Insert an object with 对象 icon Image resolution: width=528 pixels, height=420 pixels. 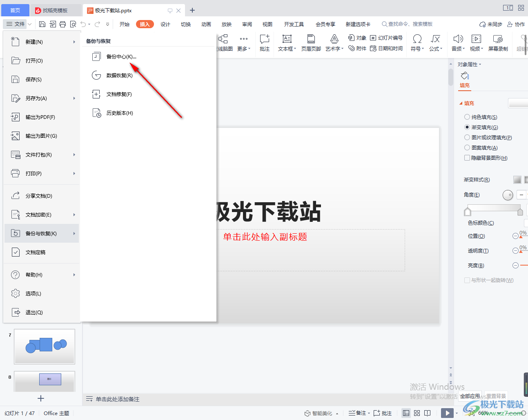[x=357, y=38]
